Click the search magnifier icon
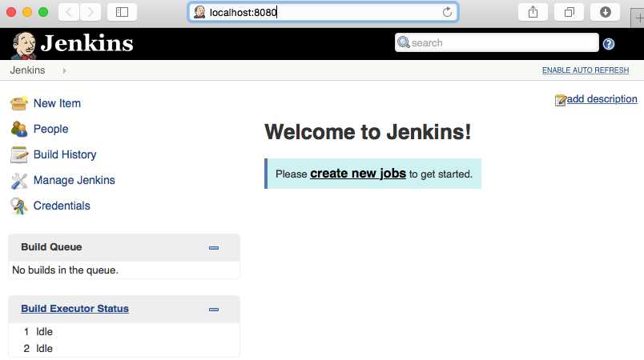The height and width of the screenshot is (360, 644). [404, 42]
